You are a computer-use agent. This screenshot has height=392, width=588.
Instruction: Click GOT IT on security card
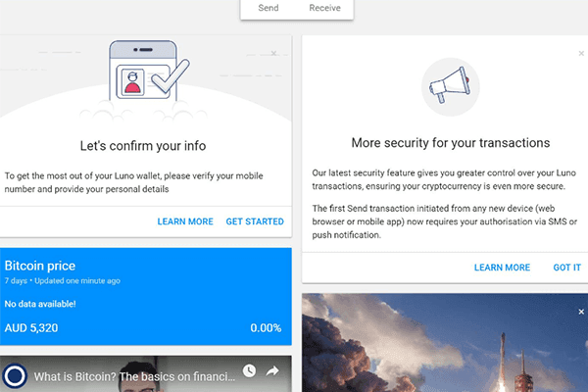(x=567, y=268)
